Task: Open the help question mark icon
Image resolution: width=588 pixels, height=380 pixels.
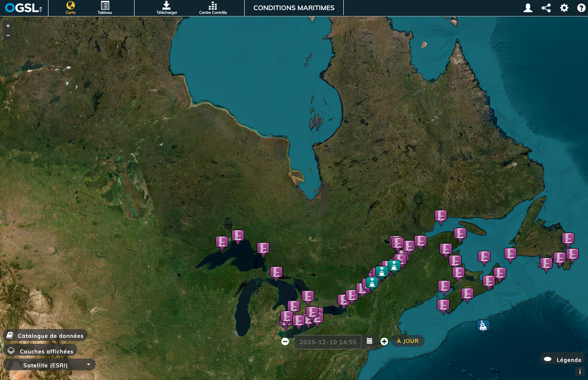Action: click(581, 8)
